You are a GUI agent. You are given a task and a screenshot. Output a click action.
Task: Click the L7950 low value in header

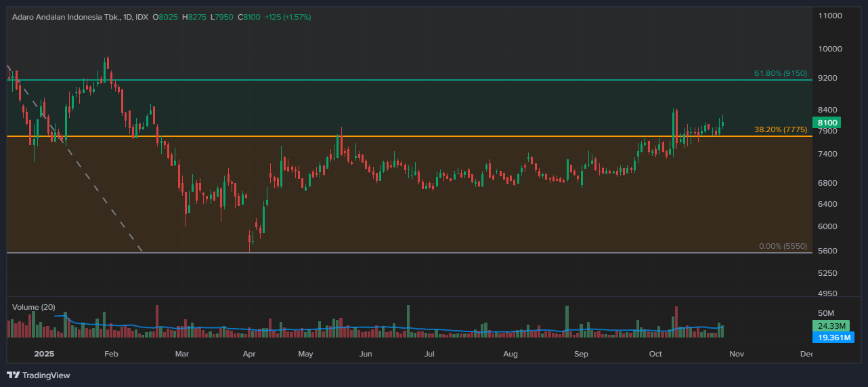tap(221, 16)
